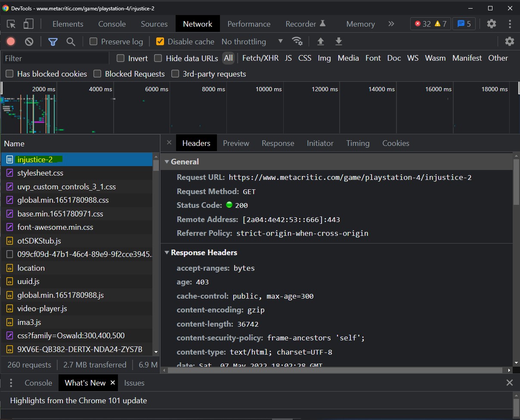Collapse the Response Headers section

pyautogui.click(x=167, y=253)
